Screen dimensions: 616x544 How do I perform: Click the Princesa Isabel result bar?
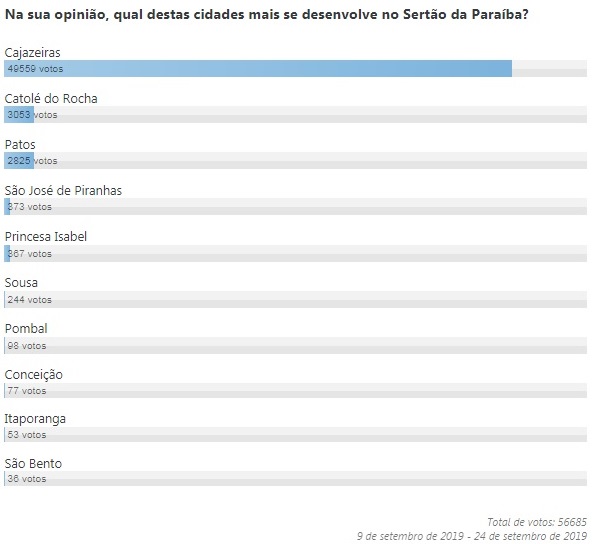pyautogui.click(x=295, y=253)
